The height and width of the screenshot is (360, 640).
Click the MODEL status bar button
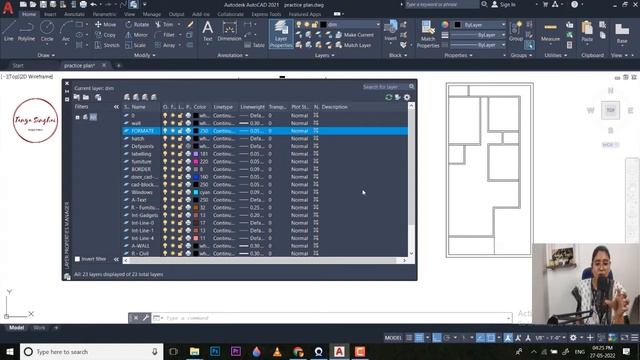click(x=393, y=338)
